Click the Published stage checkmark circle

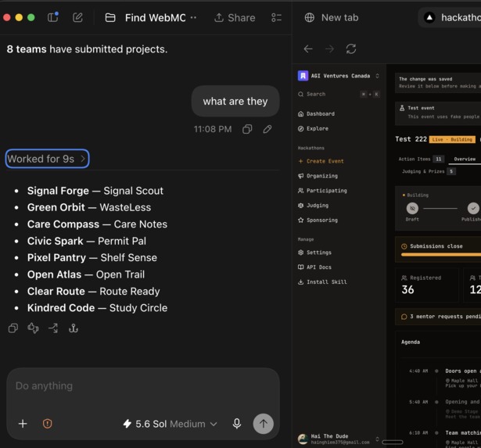point(473,208)
